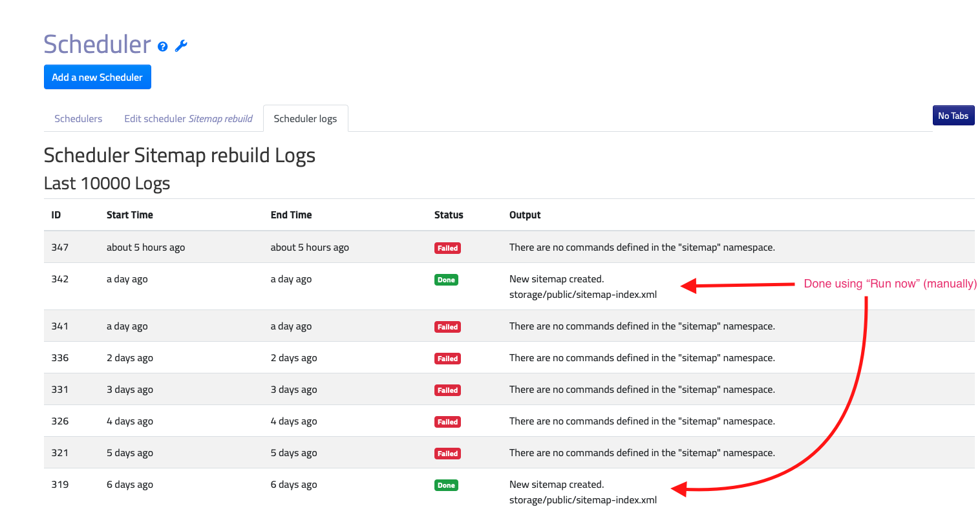Click the Done badge on log 319

pos(446,485)
